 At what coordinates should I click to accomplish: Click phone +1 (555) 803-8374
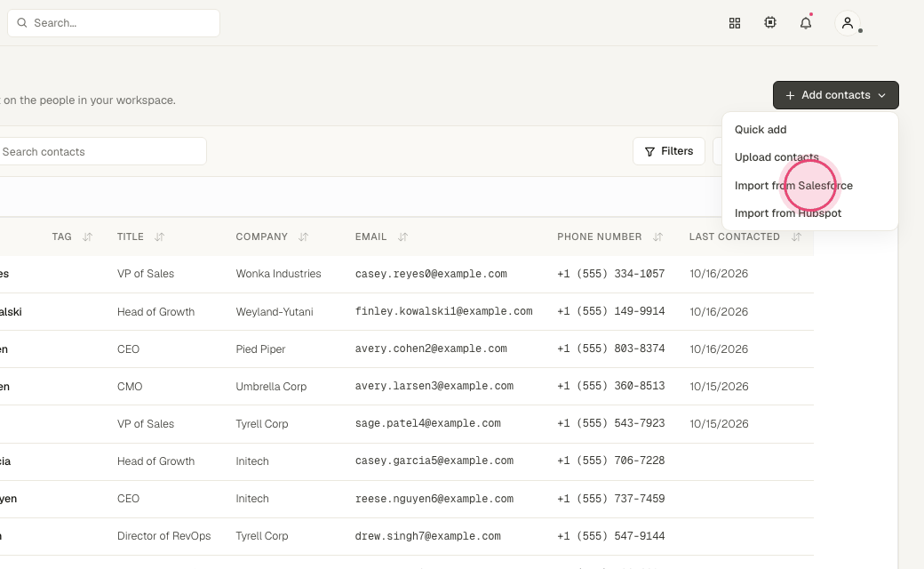[611, 349]
